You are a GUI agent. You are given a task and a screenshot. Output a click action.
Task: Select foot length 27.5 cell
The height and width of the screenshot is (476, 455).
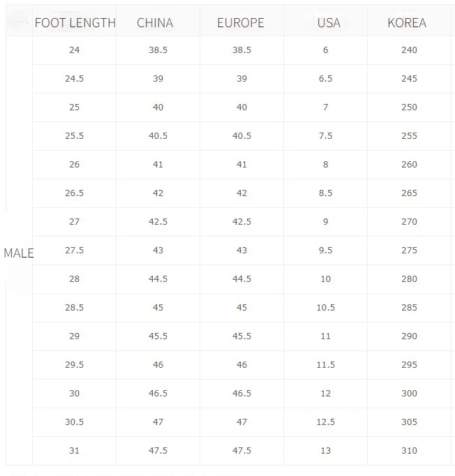tap(75, 251)
